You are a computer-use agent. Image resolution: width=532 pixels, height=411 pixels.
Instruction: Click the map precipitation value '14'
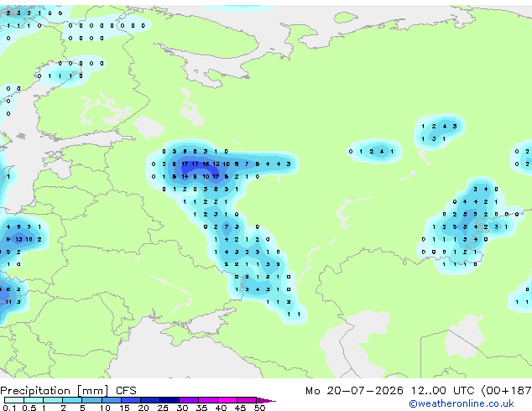(x=185, y=177)
